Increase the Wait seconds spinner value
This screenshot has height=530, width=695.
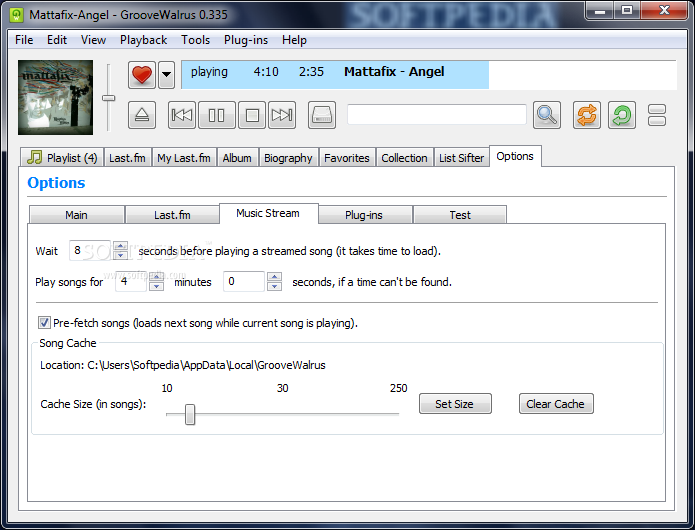coord(121,246)
